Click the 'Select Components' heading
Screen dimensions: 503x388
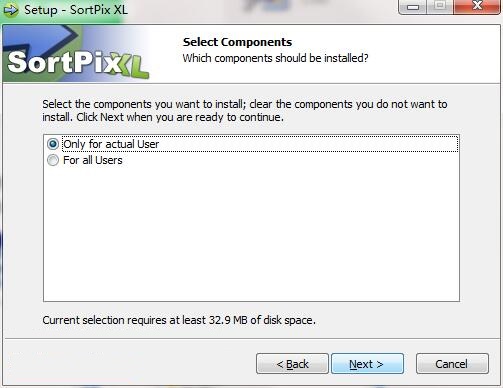coord(237,42)
